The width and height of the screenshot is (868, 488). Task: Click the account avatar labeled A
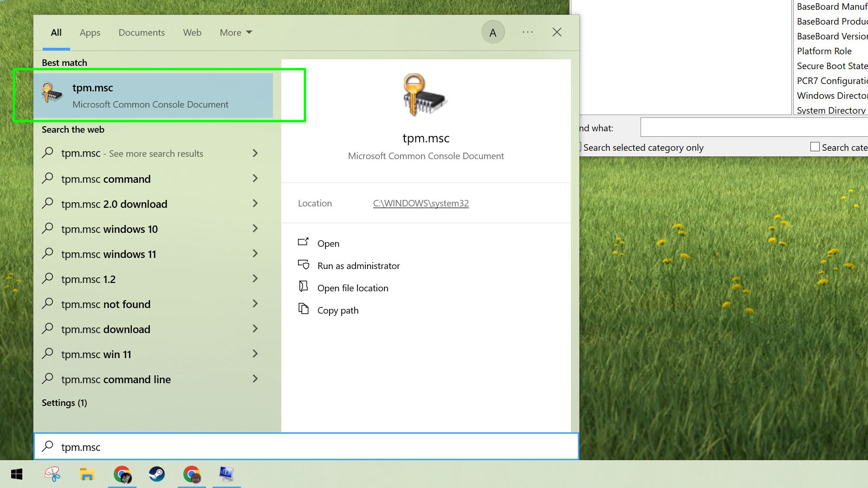click(492, 32)
